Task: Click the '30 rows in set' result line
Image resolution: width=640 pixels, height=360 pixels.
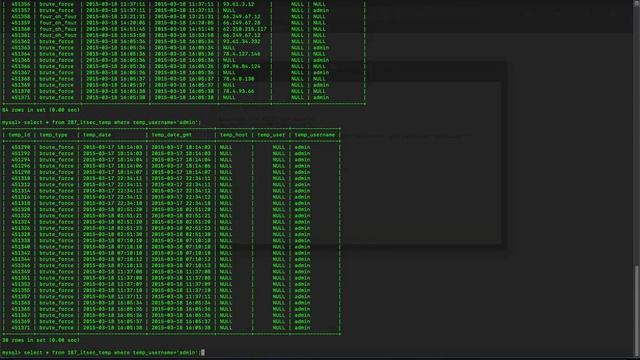Action: pyautogui.click(x=41, y=340)
